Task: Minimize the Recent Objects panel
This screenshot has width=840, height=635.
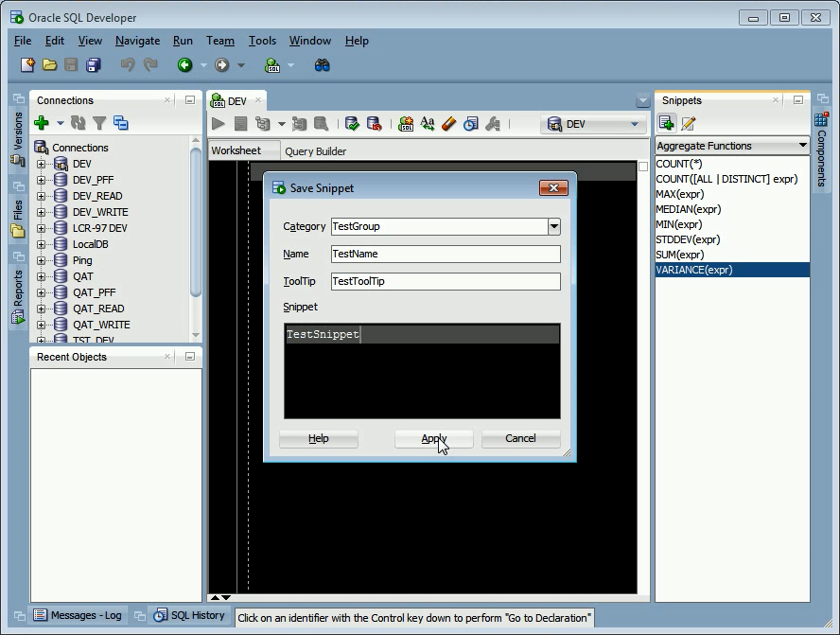Action: click(189, 357)
